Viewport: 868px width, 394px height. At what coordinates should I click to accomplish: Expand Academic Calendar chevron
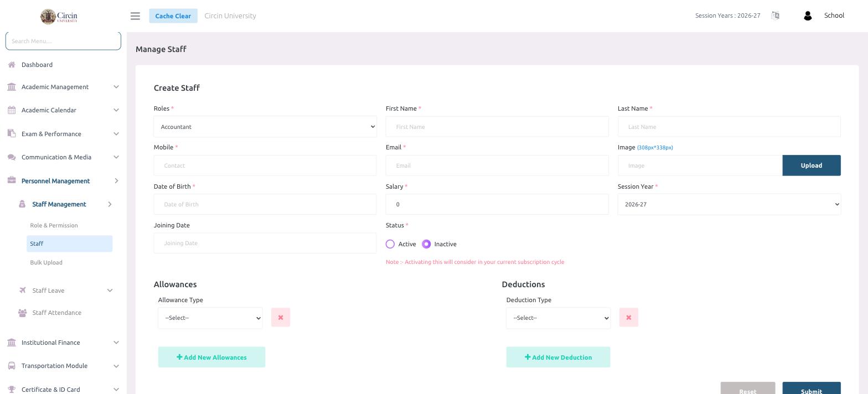(x=116, y=110)
